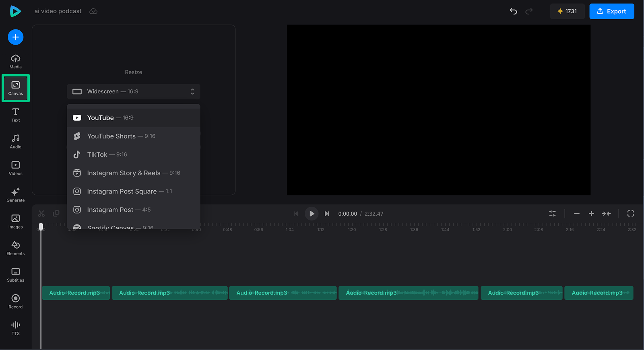
Task: Open the 1731 credits counter
Action: point(567,11)
